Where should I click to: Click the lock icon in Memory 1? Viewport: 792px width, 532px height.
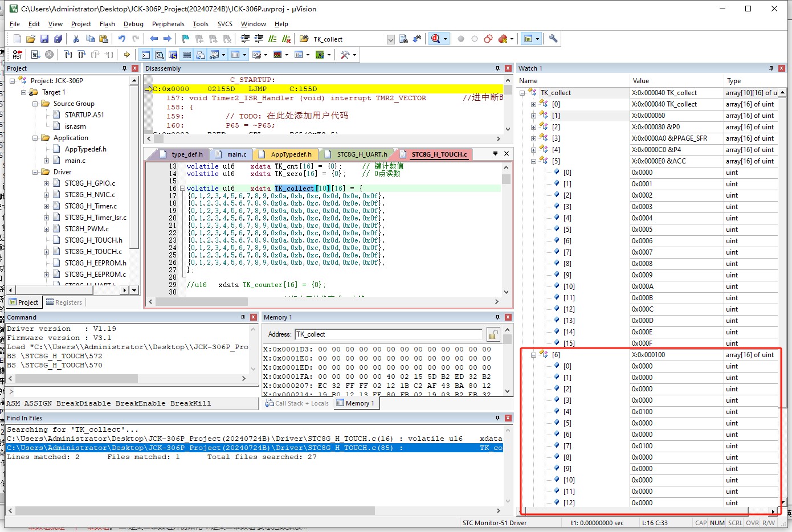493,334
